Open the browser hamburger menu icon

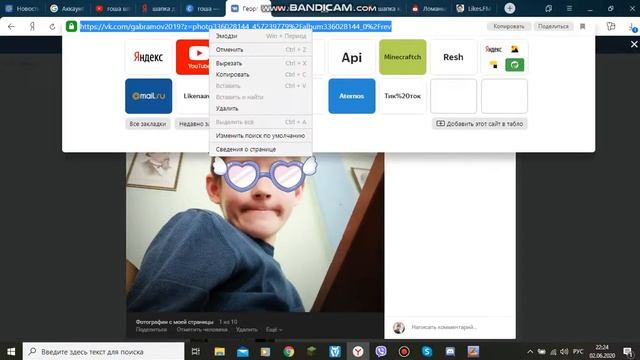coord(569,8)
